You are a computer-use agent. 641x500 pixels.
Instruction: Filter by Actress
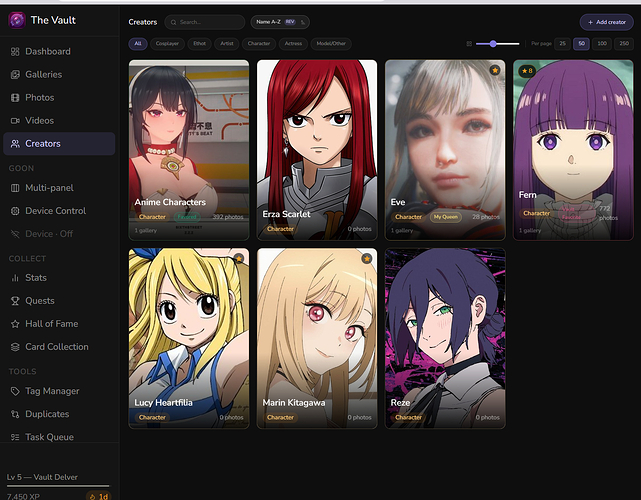293,43
